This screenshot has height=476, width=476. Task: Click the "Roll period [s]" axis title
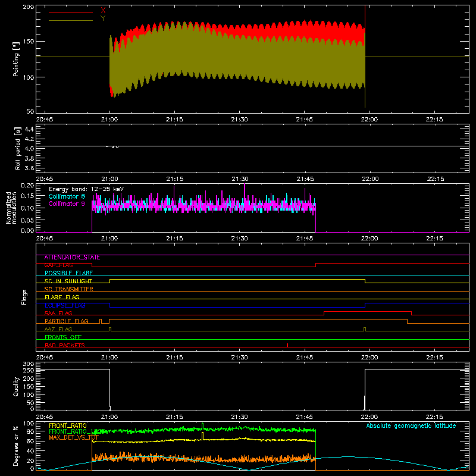[17, 148]
